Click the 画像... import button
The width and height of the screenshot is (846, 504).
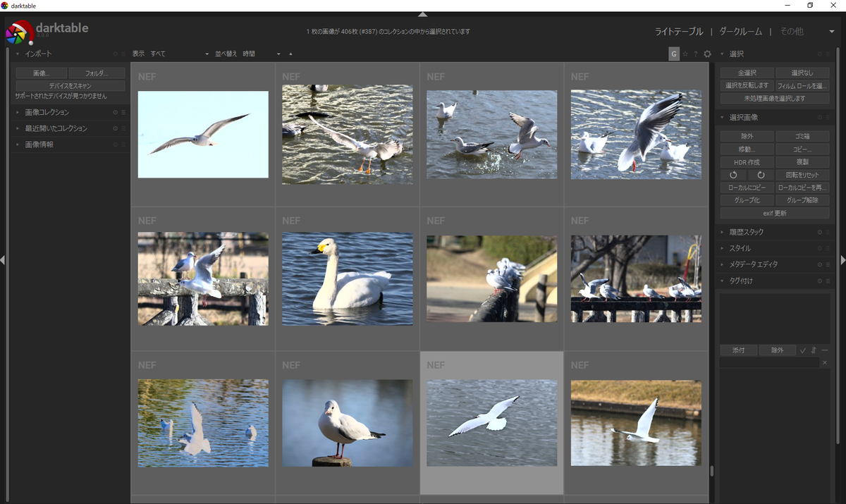tap(41, 73)
